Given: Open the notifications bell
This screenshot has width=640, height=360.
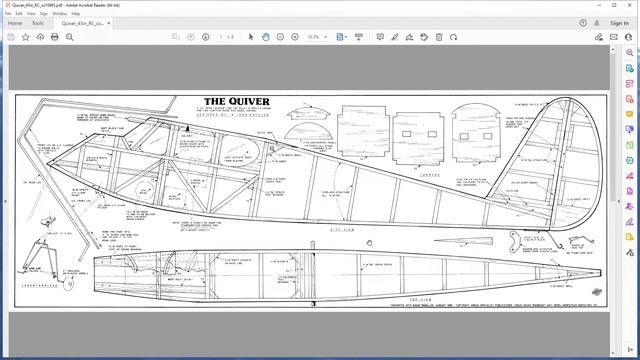Looking at the screenshot, I should click(597, 23).
